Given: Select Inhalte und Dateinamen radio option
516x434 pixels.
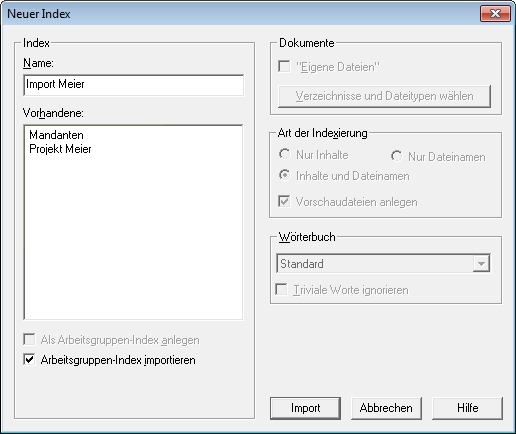Looking at the screenshot, I should [284, 175].
